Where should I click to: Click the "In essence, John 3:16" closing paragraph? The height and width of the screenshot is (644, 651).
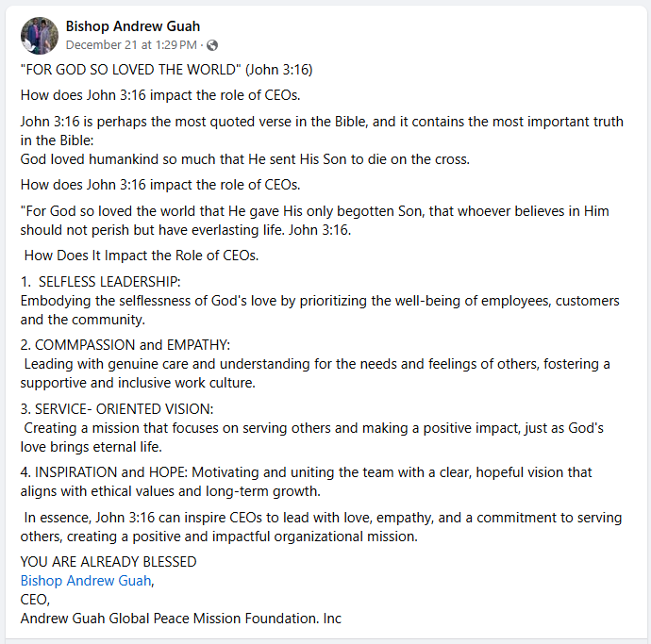pos(321,527)
